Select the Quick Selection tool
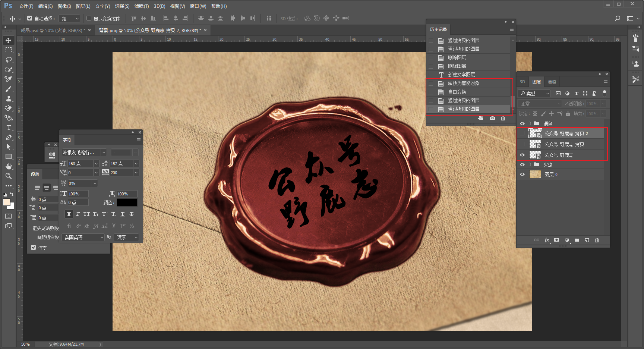This screenshot has height=349, width=644. [x=9, y=69]
